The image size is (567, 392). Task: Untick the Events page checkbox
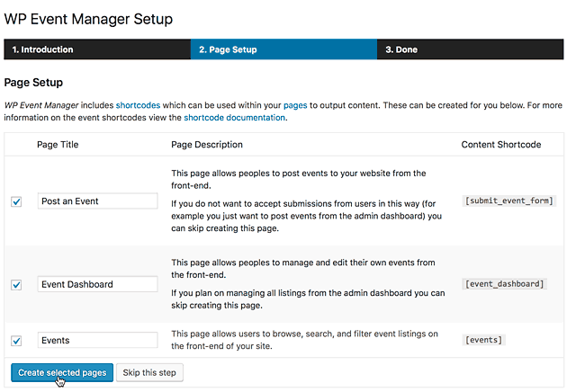[16, 341]
